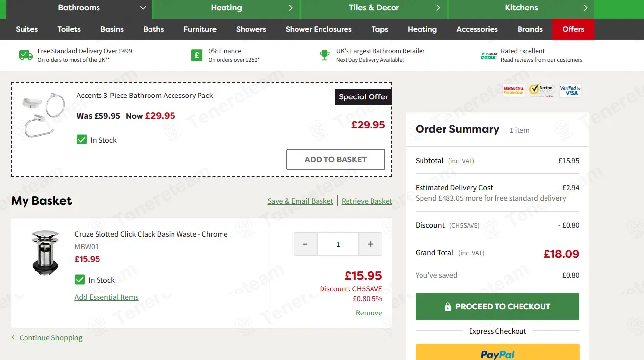Open Heating in the dark submenu bar
Image resolution: width=644 pixels, height=360 pixels.
pos(422,29)
